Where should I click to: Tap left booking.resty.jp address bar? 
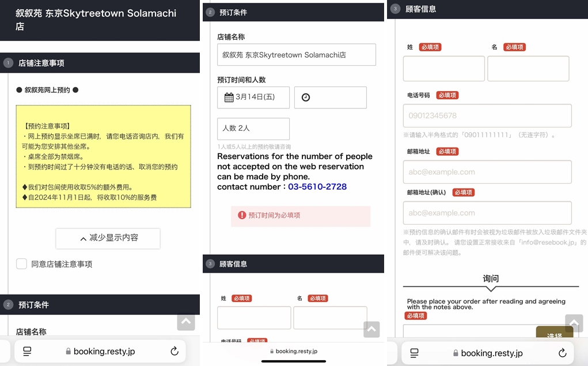(100, 352)
